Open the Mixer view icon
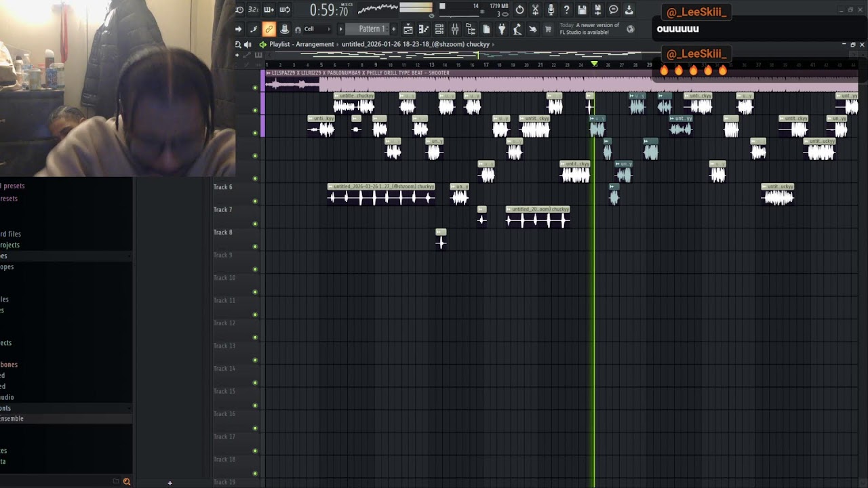Image resolution: width=868 pixels, height=488 pixels. 455,29
